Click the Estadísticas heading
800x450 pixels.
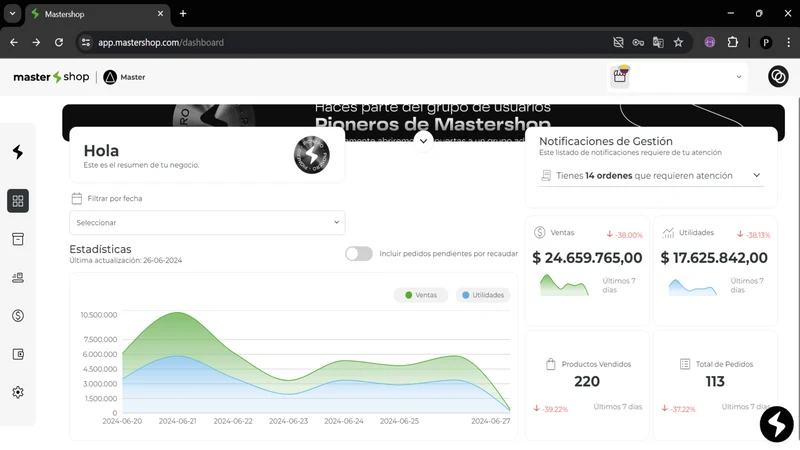tap(100, 249)
